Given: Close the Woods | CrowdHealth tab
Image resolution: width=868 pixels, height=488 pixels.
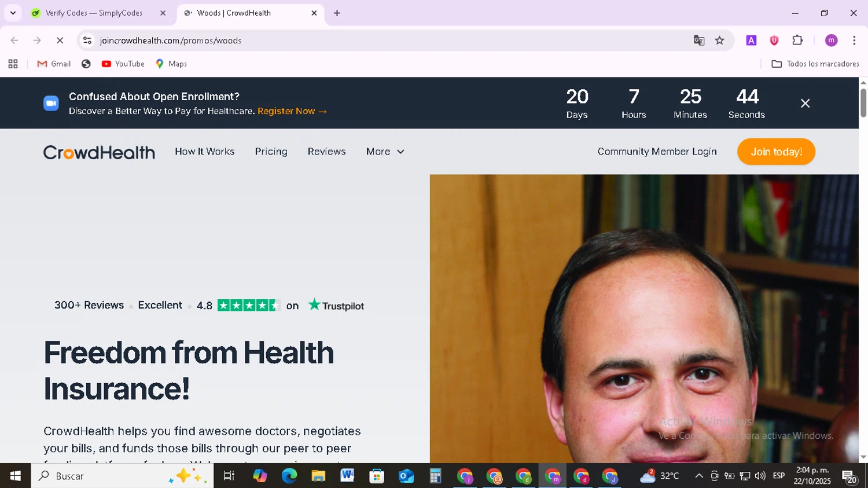Looking at the screenshot, I should pyautogui.click(x=314, y=13).
